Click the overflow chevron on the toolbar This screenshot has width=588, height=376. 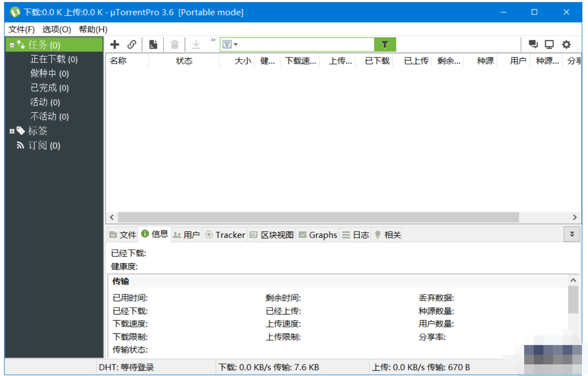(213, 40)
